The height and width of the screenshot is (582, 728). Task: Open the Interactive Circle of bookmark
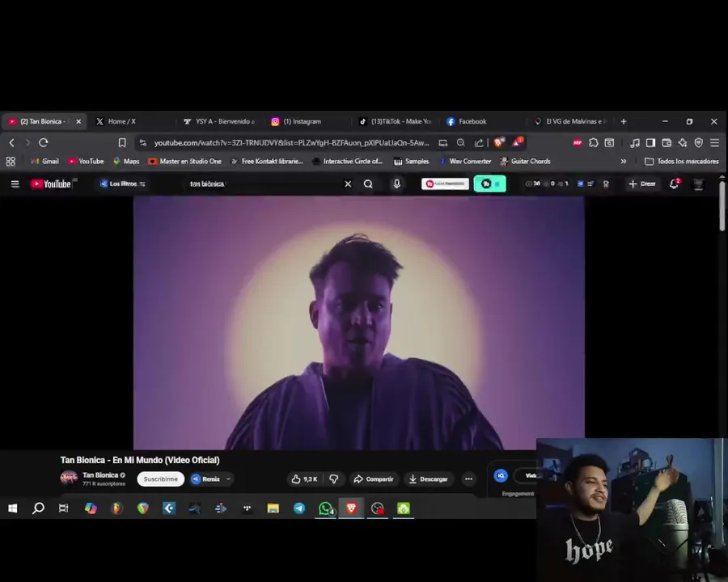tap(347, 161)
